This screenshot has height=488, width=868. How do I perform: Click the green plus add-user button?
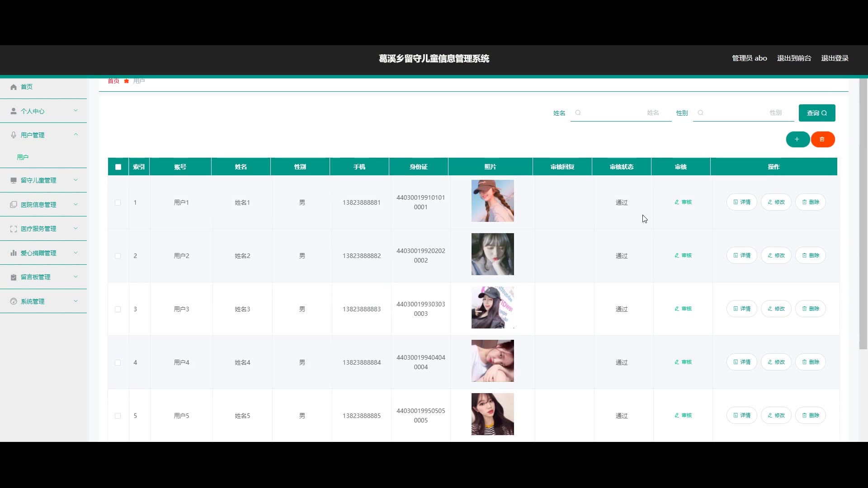[797, 139]
